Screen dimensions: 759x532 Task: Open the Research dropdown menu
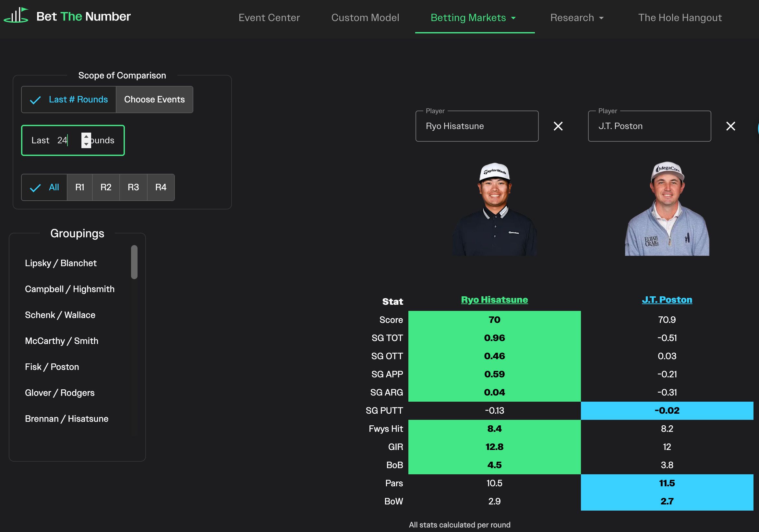[576, 18]
